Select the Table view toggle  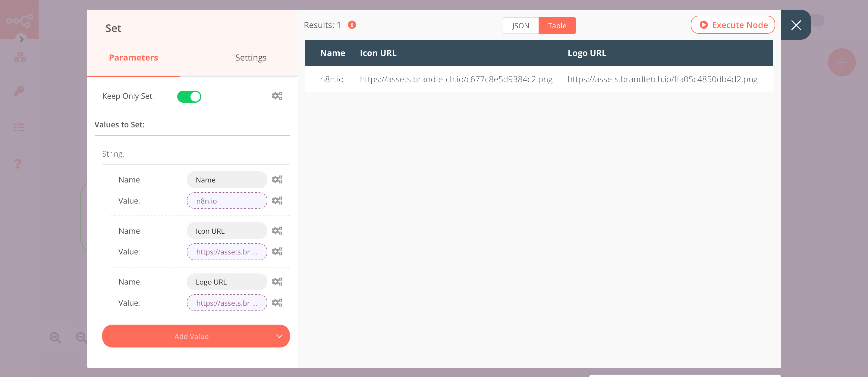[557, 25]
